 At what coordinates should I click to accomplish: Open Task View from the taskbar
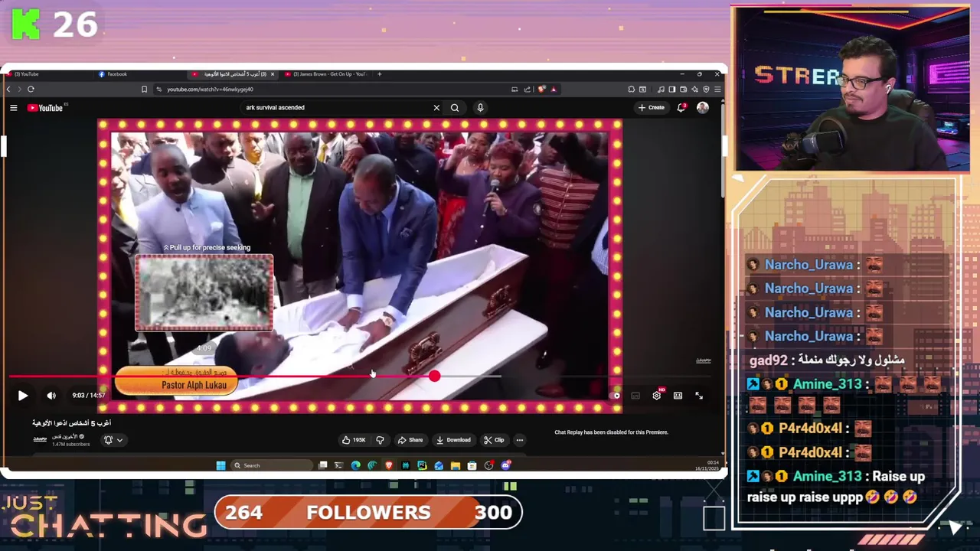click(x=322, y=465)
